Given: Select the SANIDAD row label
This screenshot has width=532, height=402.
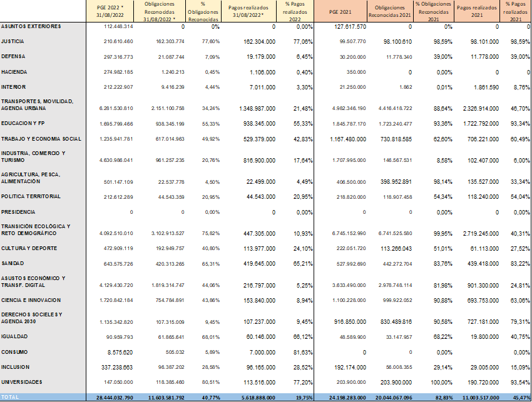Looking at the screenshot, I should coord(13,263).
